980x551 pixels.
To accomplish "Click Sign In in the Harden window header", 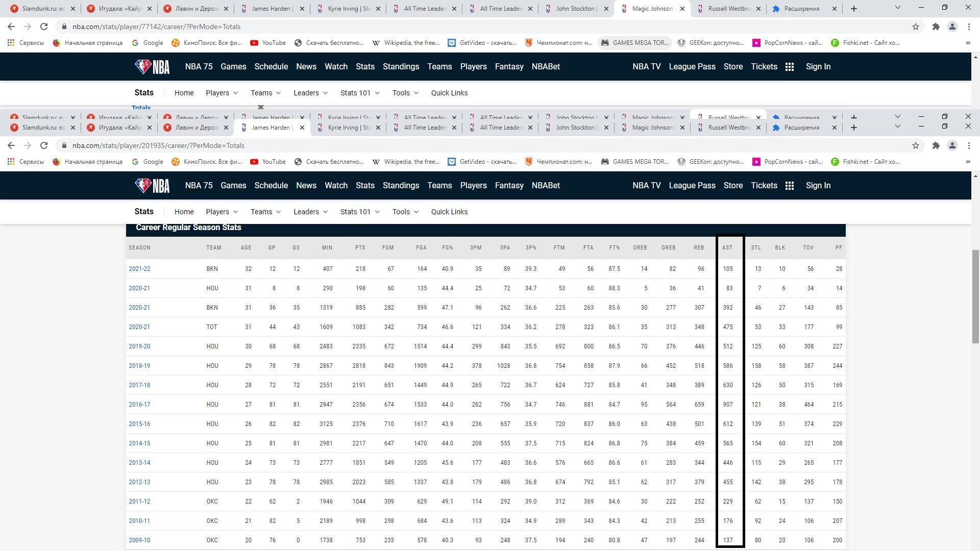I will click(818, 185).
